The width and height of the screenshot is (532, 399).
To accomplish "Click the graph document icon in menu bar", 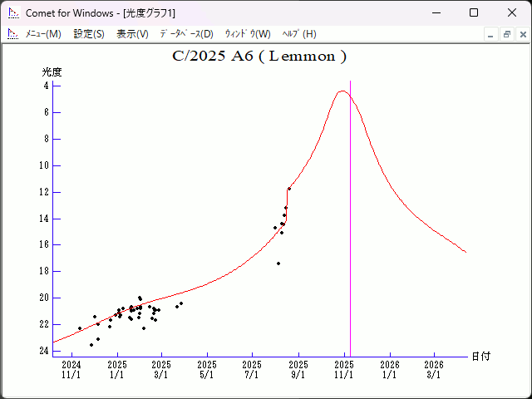I will [12, 34].
